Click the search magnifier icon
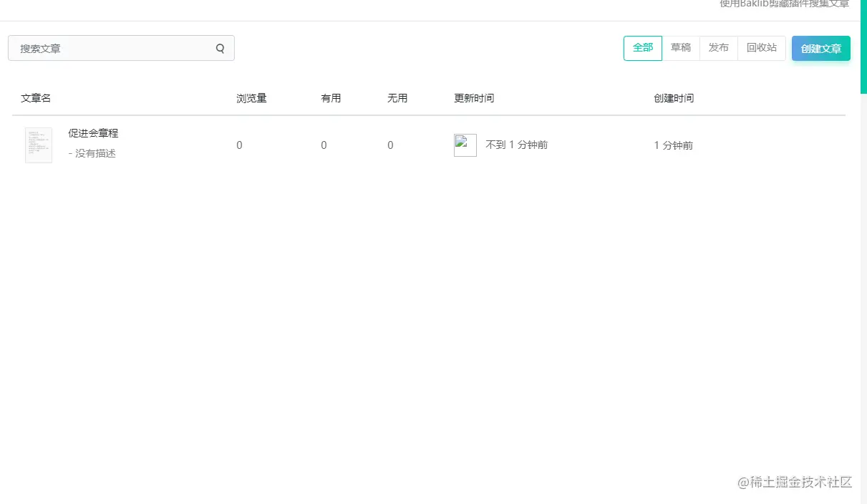 point(220,49)
